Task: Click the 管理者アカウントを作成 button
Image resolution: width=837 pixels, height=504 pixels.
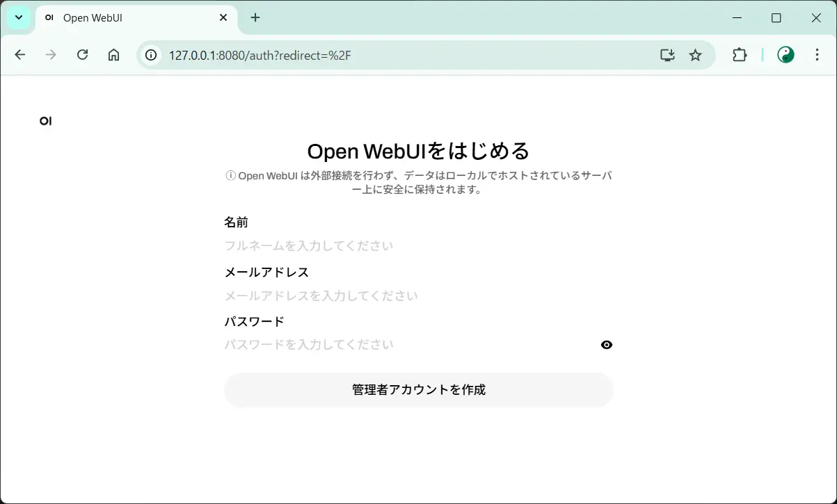Action: click(x=419, y=389)
